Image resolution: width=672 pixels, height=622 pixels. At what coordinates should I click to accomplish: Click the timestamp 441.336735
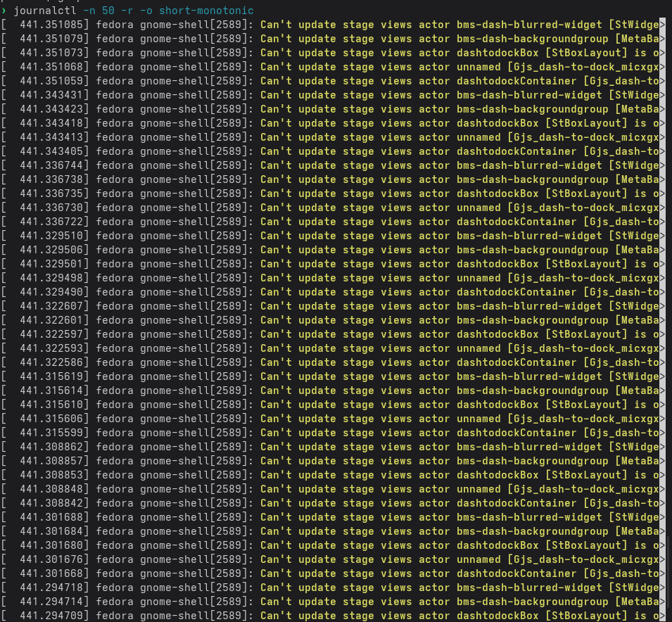(x=51, y=193)
